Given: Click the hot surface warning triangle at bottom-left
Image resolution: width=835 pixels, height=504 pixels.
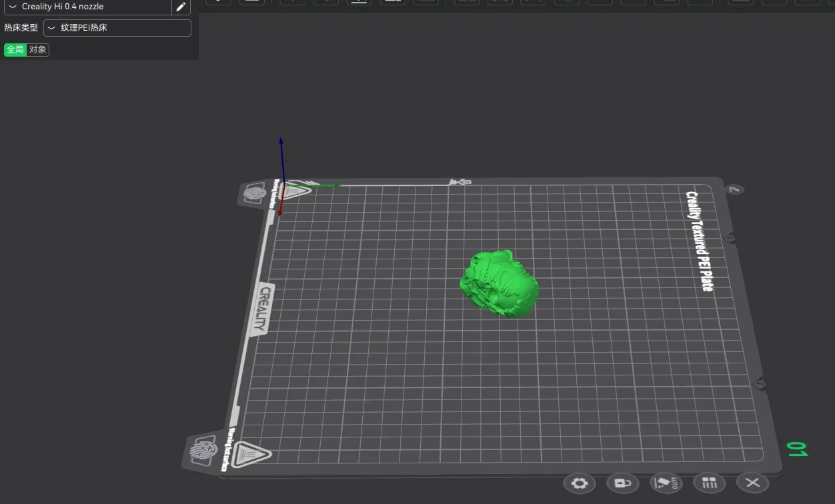Looking at the screenshot, I should (x=251, y=454).
